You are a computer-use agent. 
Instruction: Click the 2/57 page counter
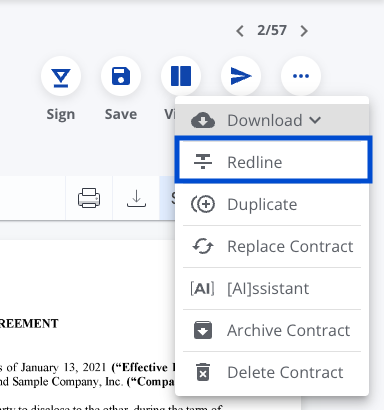pyautogui.click(x=272, y=31)
